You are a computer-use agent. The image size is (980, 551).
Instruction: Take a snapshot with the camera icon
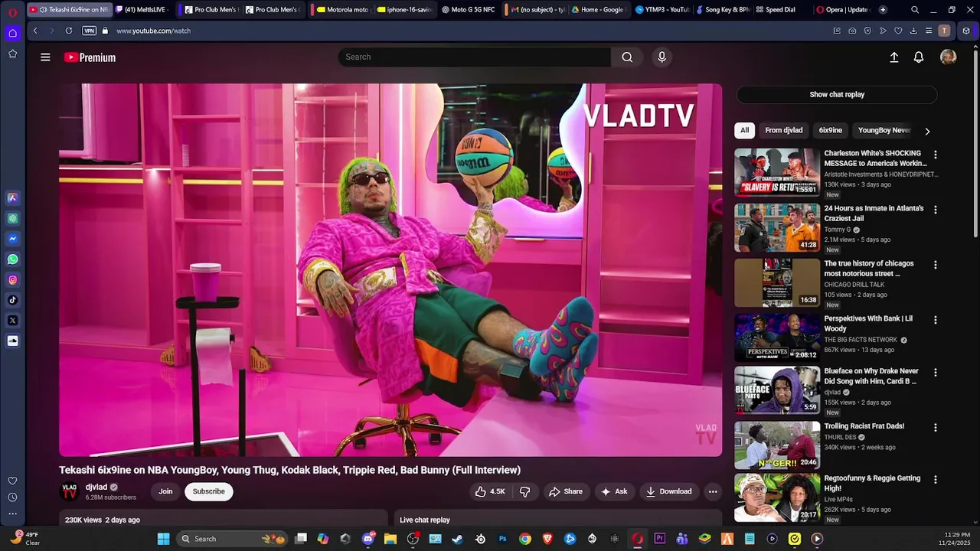click(852, 31)
